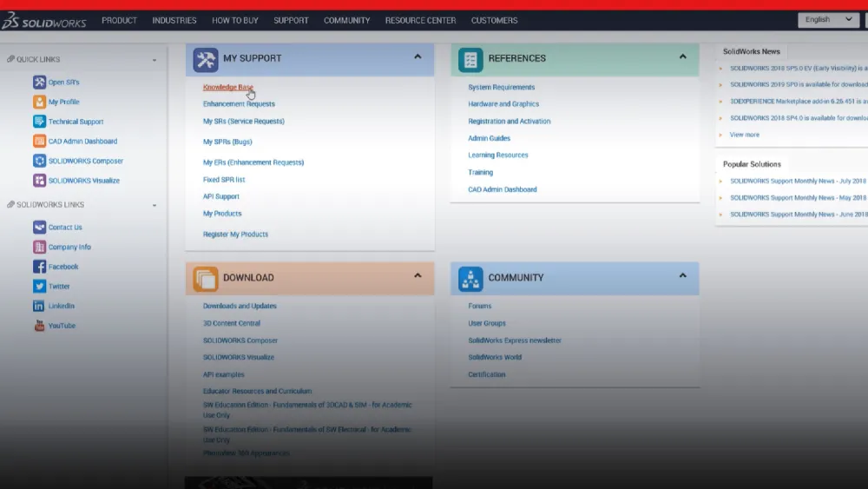
Task: Click the SolidWorks Links paperclip icon
Action: click(10, 204)
